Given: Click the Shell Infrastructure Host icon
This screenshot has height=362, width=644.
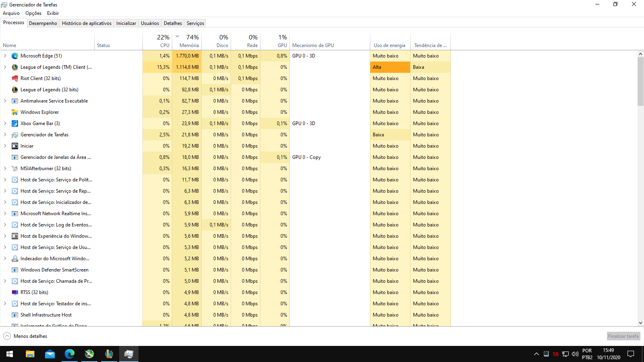Looking at the screenshot, I should click(x=15, y=315).
